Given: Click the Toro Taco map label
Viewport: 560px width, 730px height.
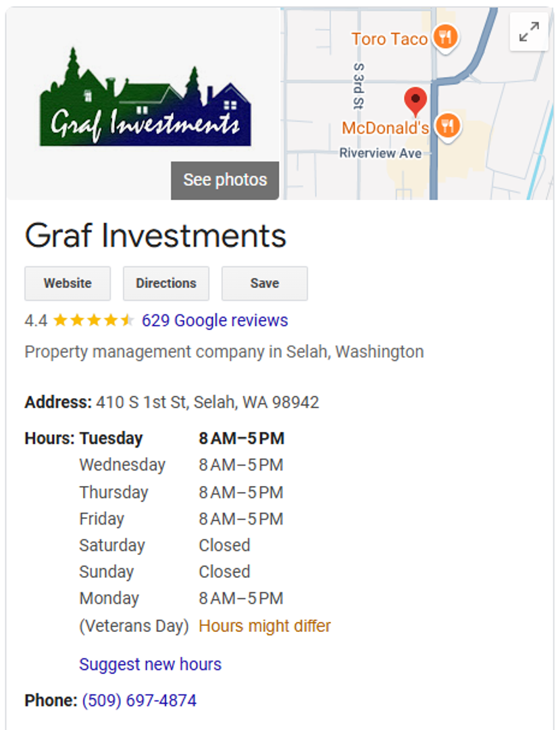Looking at the screenshot, I should pyautogui.click(x=389, y=39).
